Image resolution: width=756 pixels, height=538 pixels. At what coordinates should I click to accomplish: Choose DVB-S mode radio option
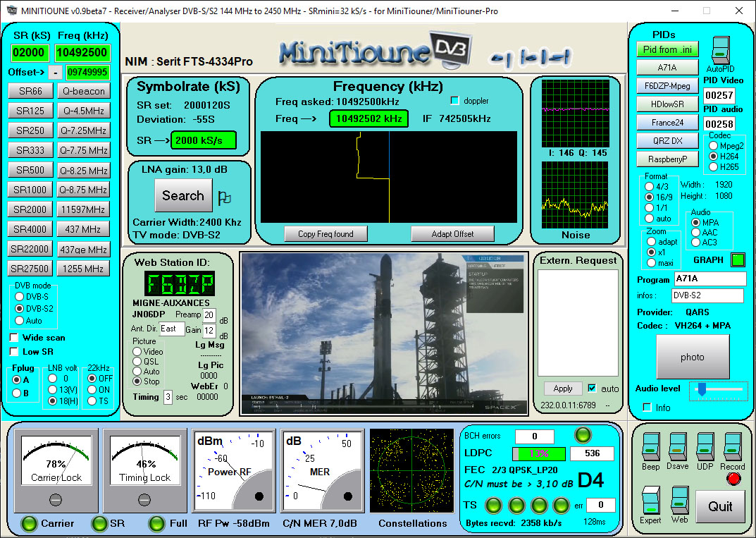coord(18,297)
